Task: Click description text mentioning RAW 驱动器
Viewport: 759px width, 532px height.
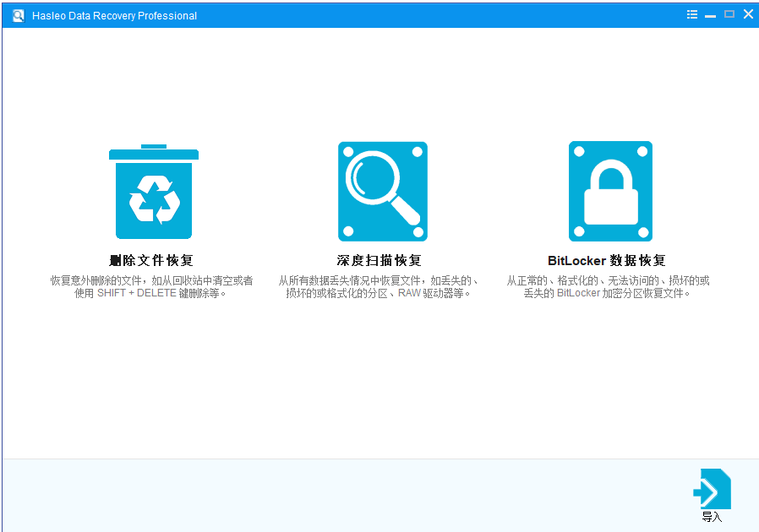Action: [x=379, y=287]
